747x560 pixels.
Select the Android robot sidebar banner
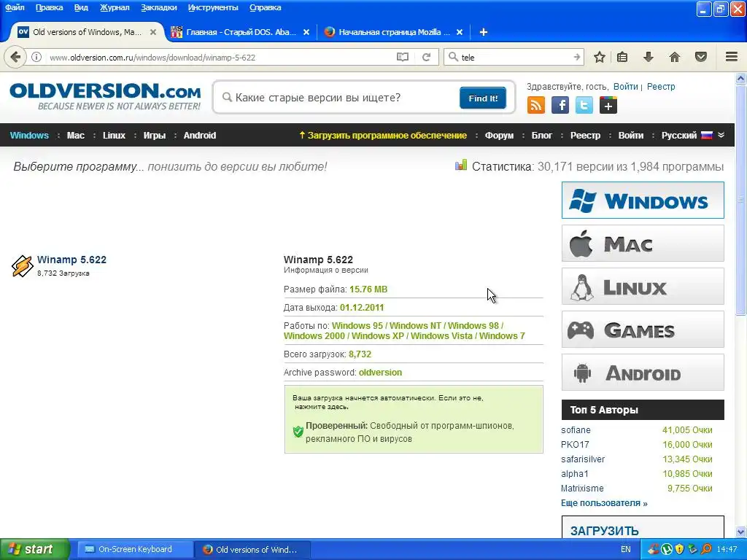pos(643,372)
